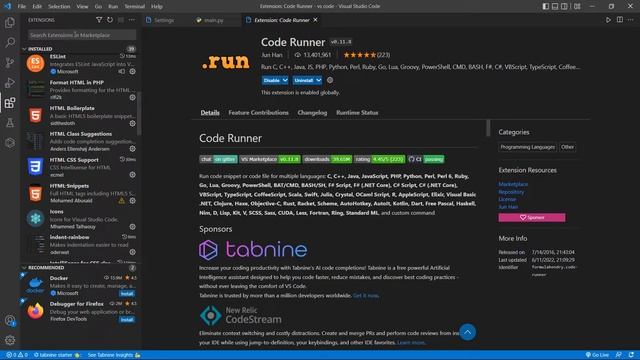Click the Other category tag
Viewport: 640px width, 360px height.
567,147
